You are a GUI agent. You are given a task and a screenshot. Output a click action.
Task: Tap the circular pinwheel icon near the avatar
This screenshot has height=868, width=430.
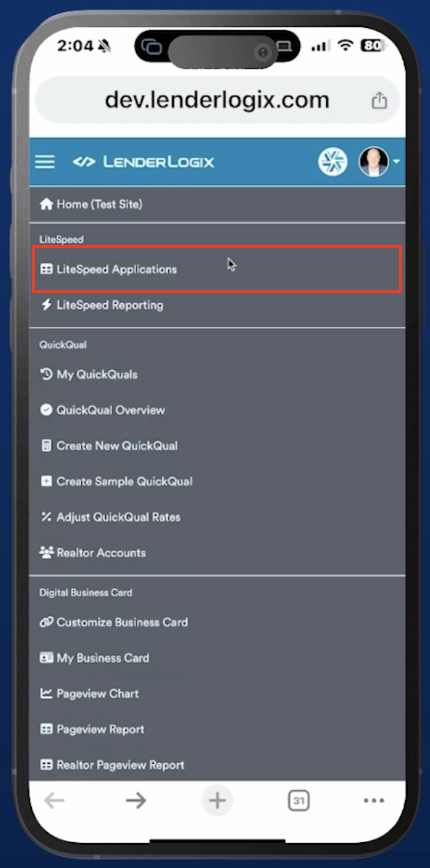pos(334,161)
